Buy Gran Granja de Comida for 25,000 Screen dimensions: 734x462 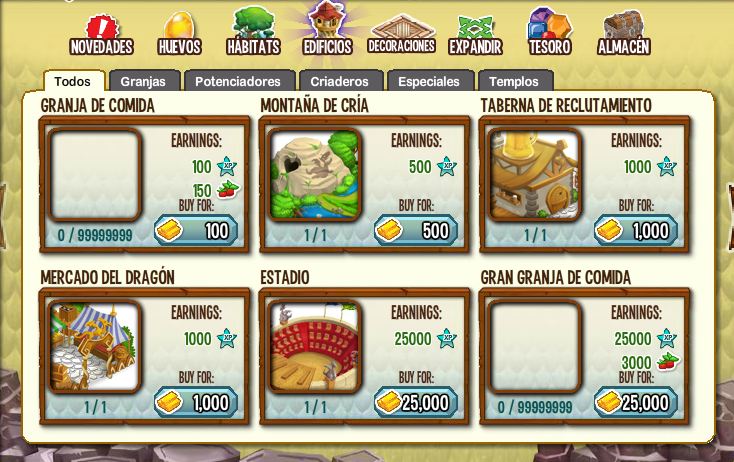point(636,402)
